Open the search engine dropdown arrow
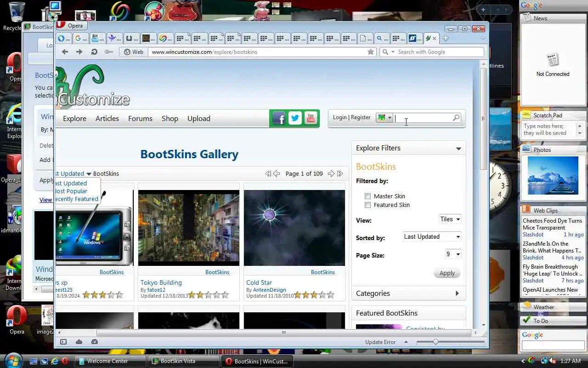Viewport: 588px width, 368px height. pos(393,52)
